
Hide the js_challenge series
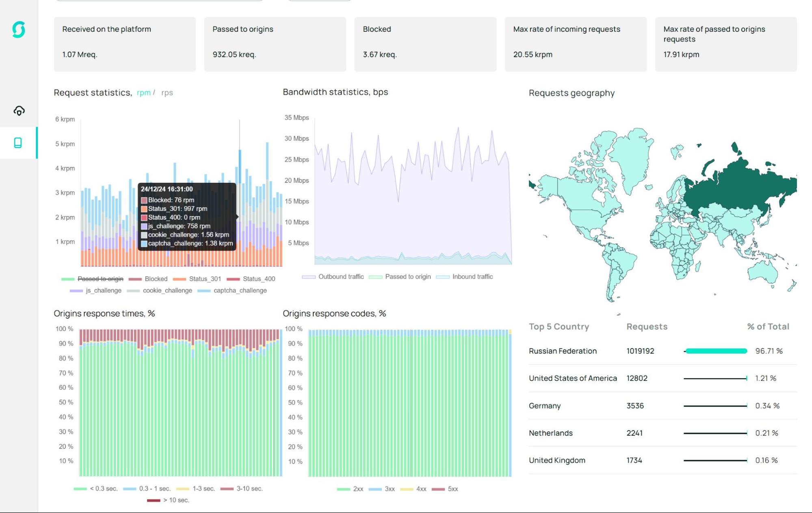(x=103, y=290)
